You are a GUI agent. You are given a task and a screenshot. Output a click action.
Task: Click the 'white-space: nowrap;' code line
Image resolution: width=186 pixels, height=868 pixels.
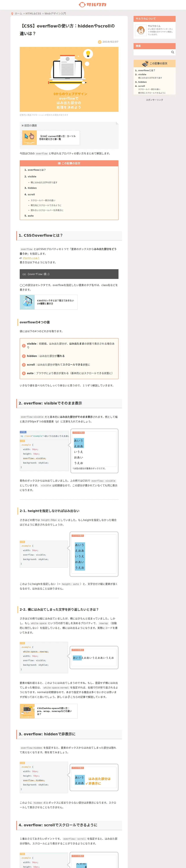pos(36,652)
